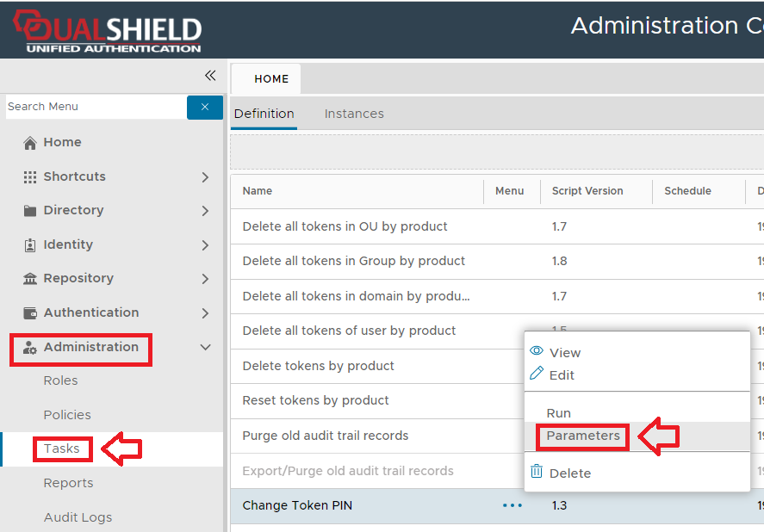
Task: Click the Repository bank icon
Action: (x=30, y=279)
